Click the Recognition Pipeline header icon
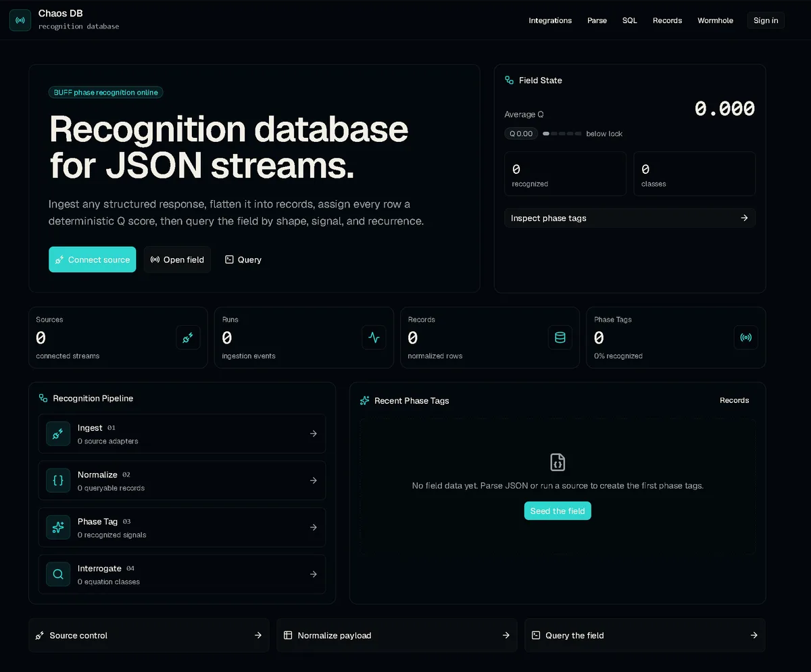Image resolution: width=811 pixels, height=672 pixels. 43,399
